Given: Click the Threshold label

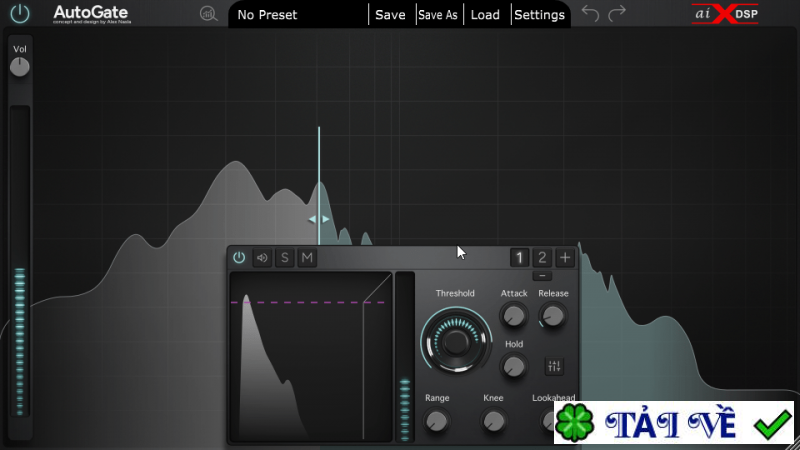Looking at the screenshot, I should (x=455, y=293).
